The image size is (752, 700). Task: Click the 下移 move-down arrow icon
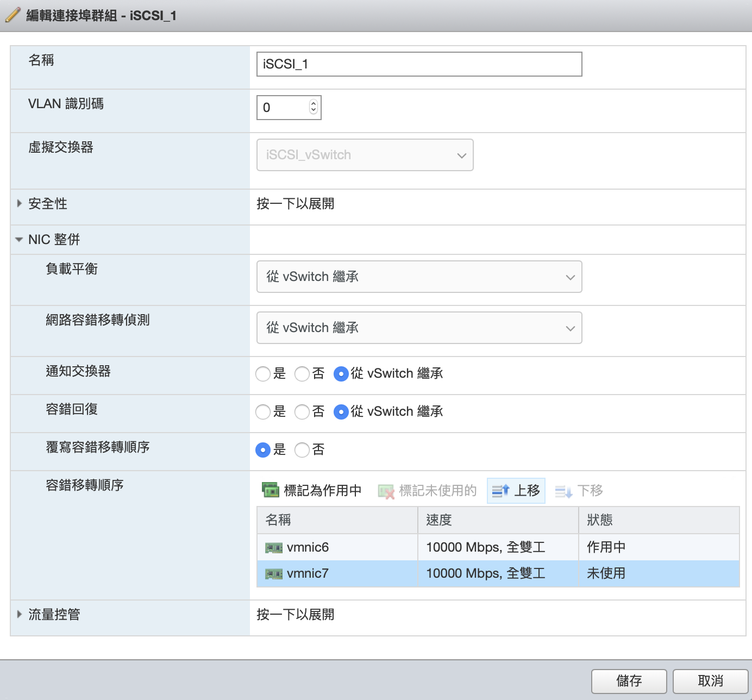click(563, 491)
